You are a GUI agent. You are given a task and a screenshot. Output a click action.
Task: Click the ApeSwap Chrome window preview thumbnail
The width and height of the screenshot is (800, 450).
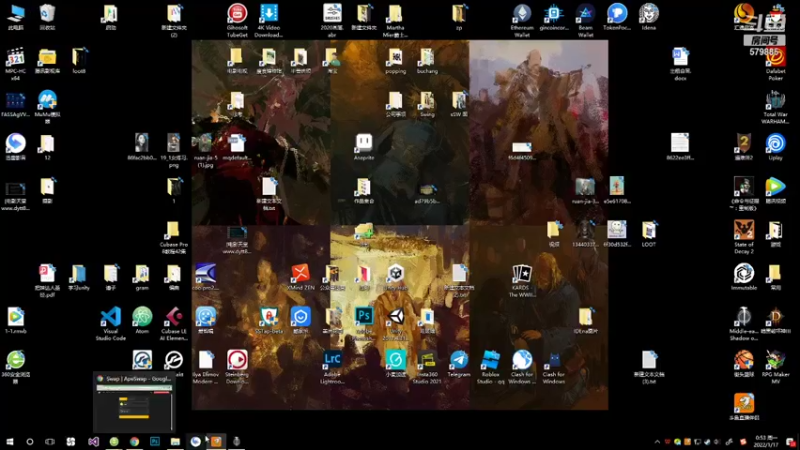[134, 403]
